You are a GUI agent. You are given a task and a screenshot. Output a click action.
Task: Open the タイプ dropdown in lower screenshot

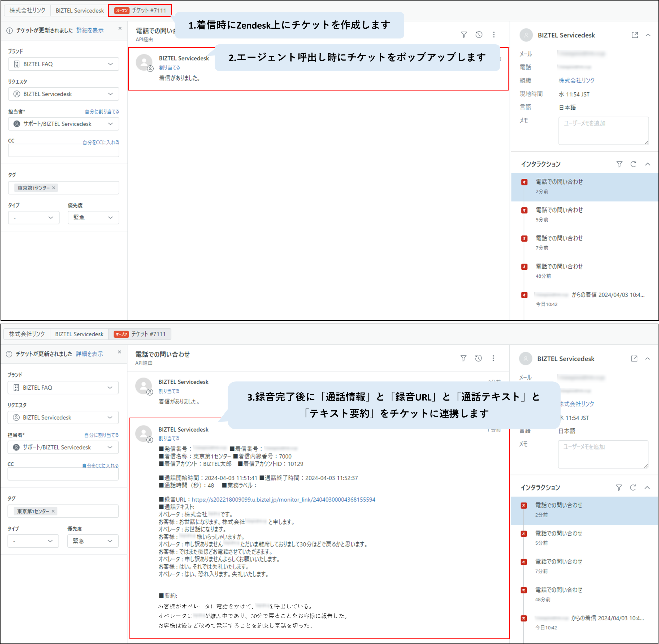coord(33,541)
